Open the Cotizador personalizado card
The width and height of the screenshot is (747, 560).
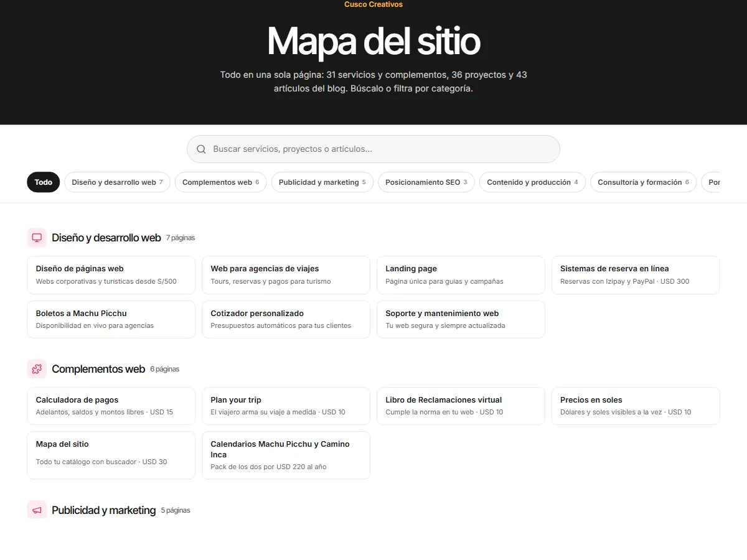(x=286, y=319)
